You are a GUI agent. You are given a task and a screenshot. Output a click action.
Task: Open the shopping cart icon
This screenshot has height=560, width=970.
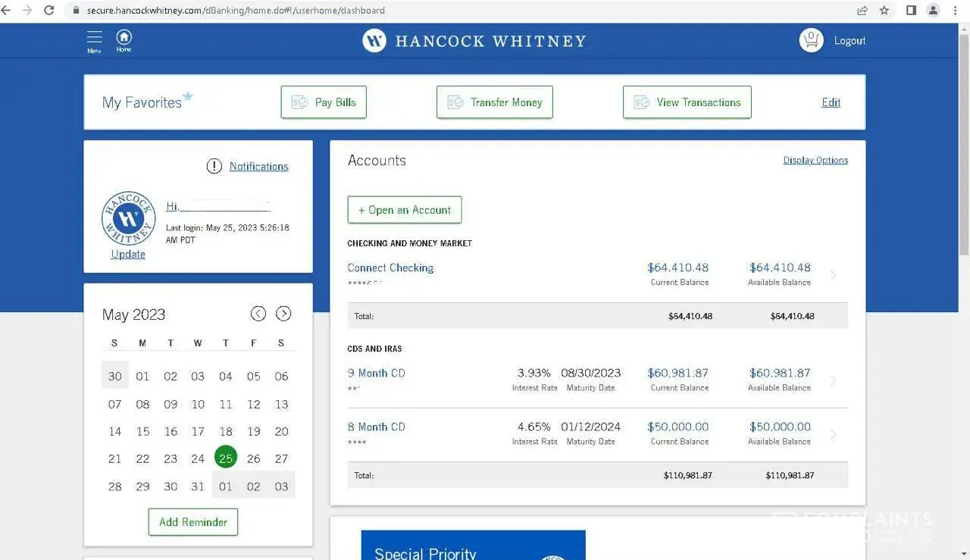(811, 40)
